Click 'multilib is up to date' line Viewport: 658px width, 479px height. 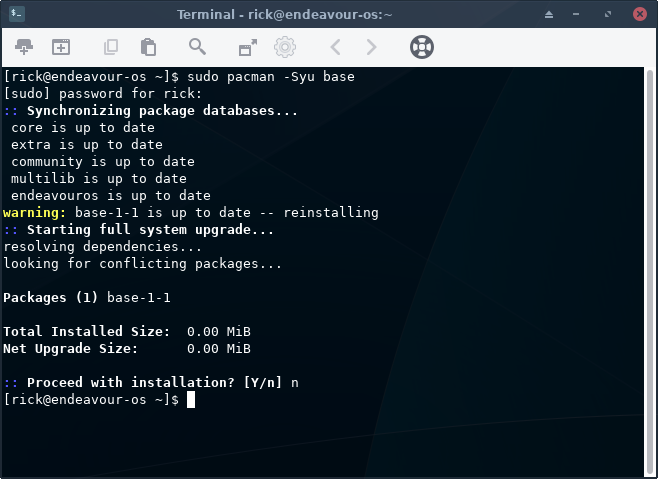pos(99,179)
